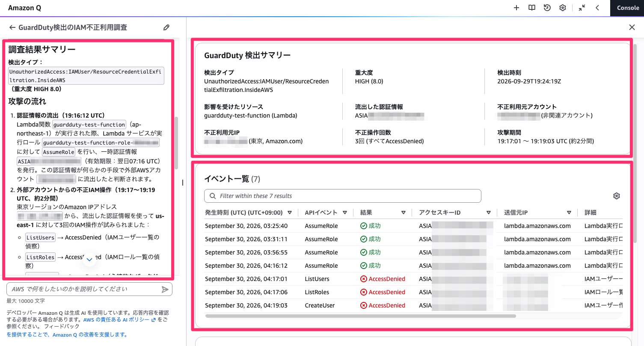Select the September 30, 2026, 04:16:12 cell
The image size is (644, 346).
tap(246, 266)
